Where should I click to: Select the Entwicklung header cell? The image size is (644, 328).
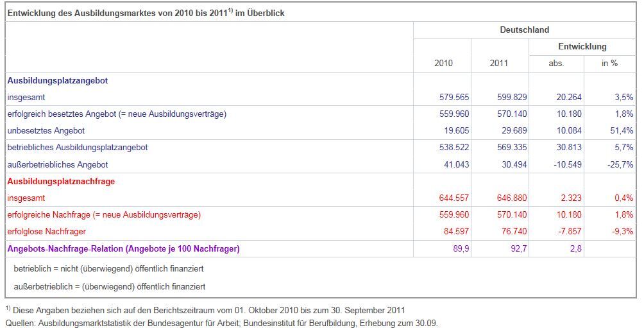coord(582,46)
